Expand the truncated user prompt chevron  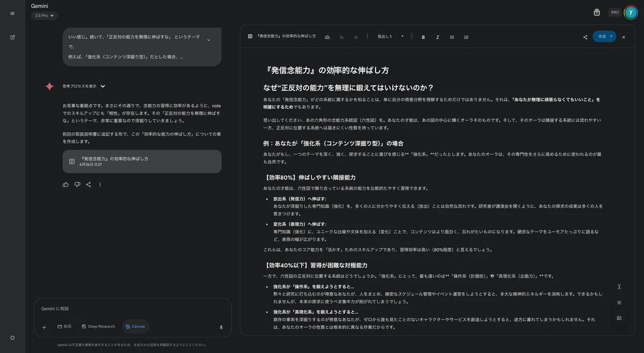coord(208,40)
